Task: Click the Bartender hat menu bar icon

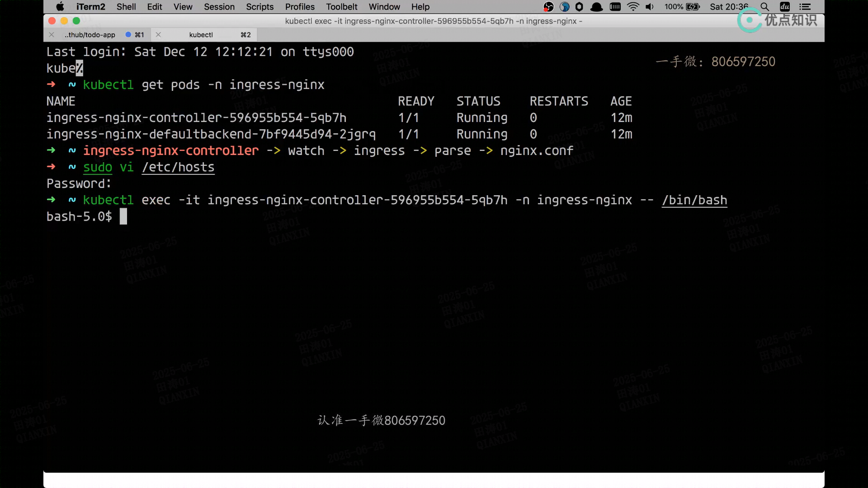Action: tap(597, 7)
